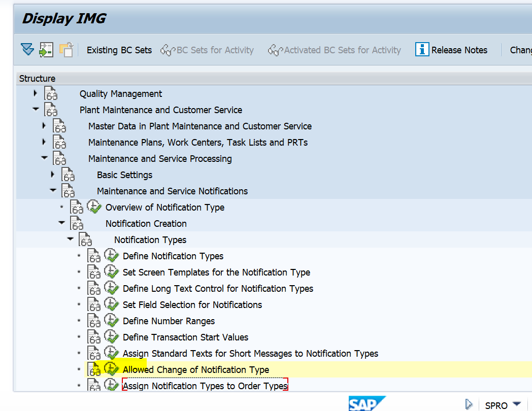Select the Notification Creation tree entry

coord(146,223)
